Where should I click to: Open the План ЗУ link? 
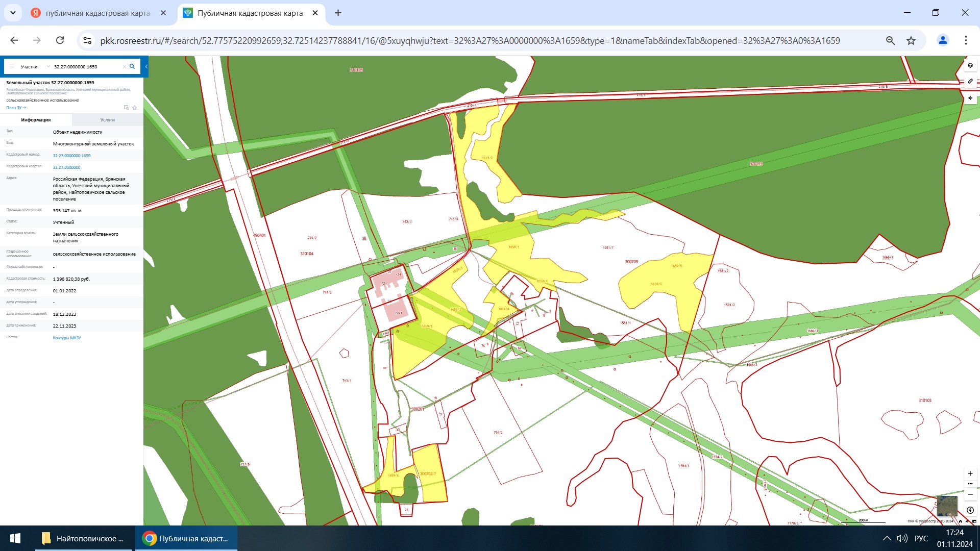(16, 108)
